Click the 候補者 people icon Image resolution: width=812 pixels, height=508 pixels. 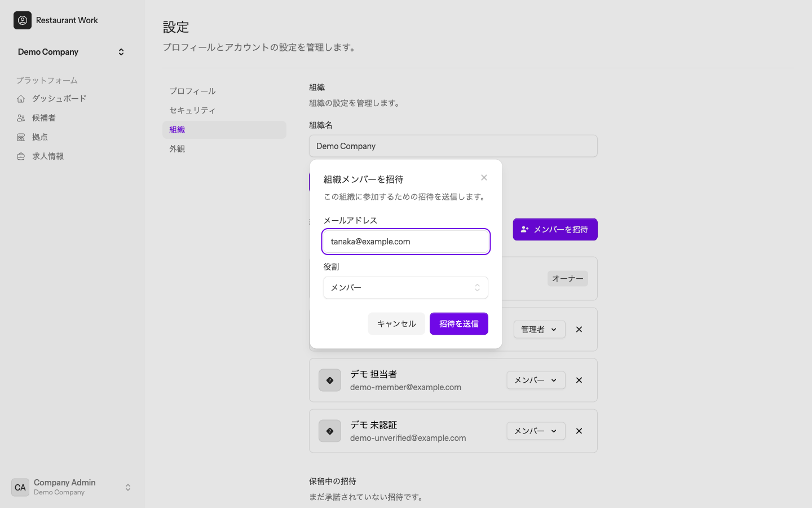pyautogui.click(x=21, y=118)
